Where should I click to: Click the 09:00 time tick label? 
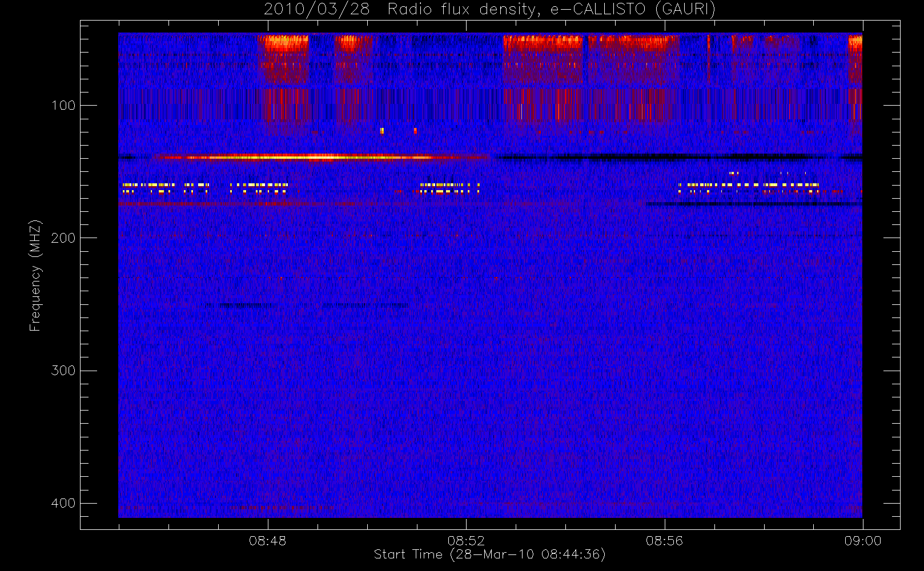click(x=862, y=541)
